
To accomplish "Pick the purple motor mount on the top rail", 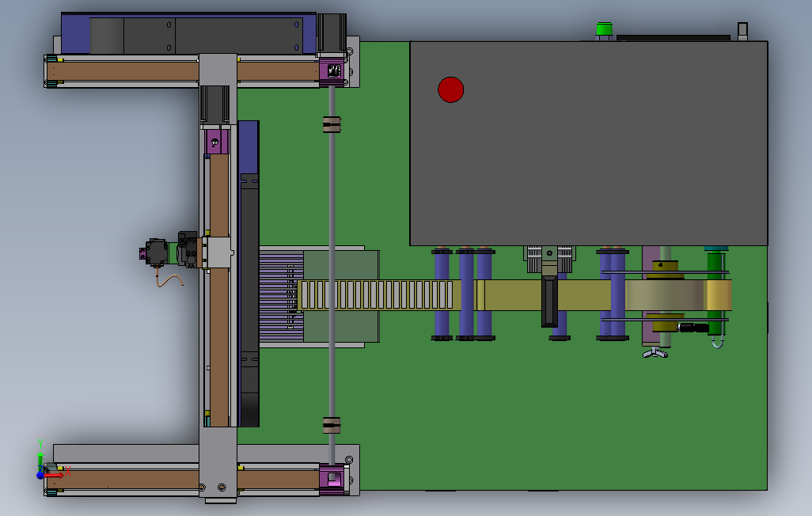I will [x=332, y=71].
